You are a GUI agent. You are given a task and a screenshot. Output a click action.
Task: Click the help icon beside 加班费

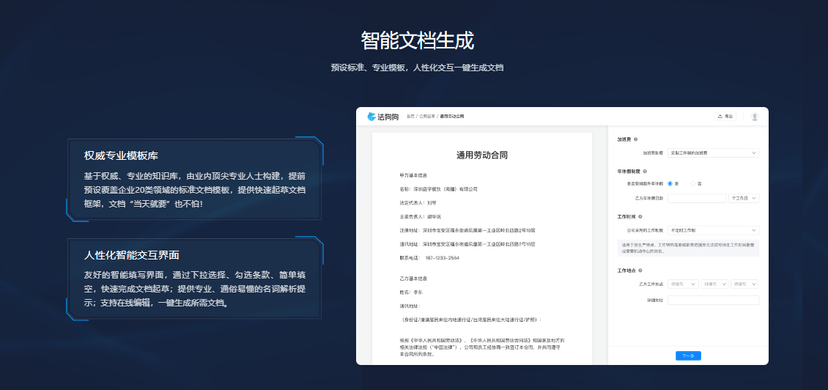635,140
